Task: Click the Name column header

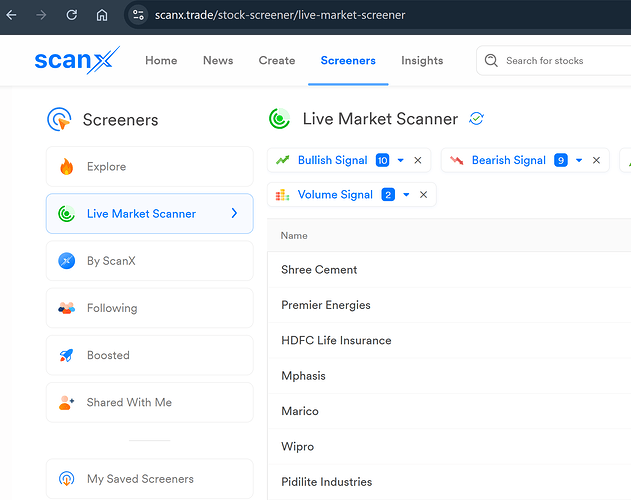Action: [294, 236]
